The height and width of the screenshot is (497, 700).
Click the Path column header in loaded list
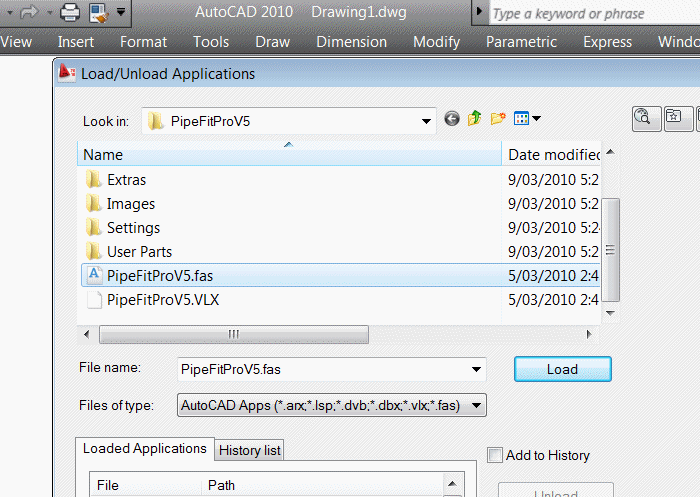point(321,485)
